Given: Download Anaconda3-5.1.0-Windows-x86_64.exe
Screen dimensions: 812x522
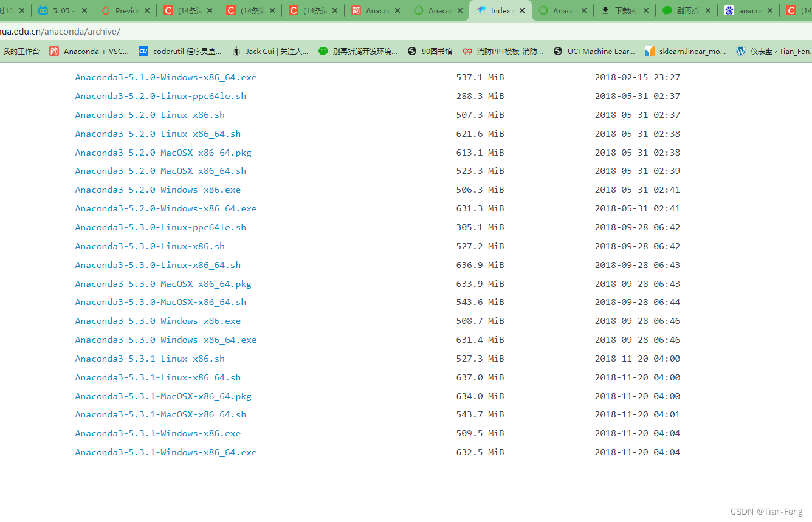Looking at the screenshot, I should point(166,77).
